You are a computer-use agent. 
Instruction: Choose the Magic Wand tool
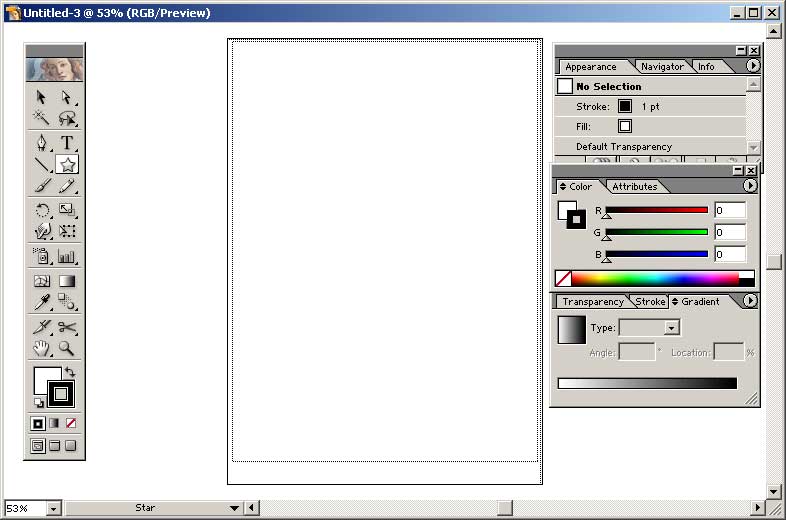tap(42, 118)
